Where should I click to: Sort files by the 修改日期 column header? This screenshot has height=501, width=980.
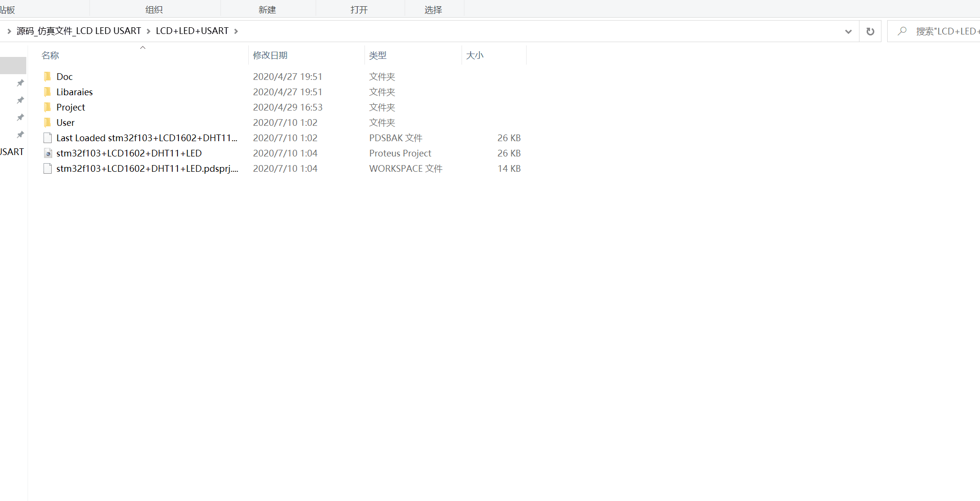click(270, 55)
